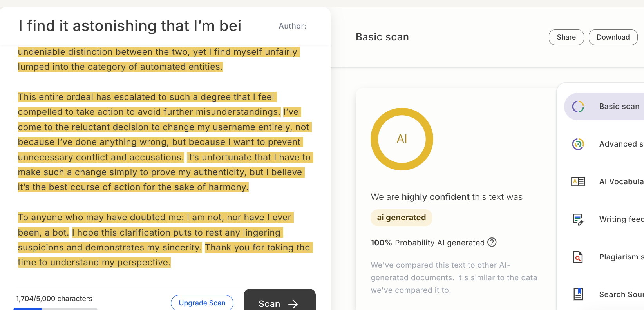This screenshot has height=310, width=644.
Task: Click the Writing feedback pencil icon
Action: 578,219
